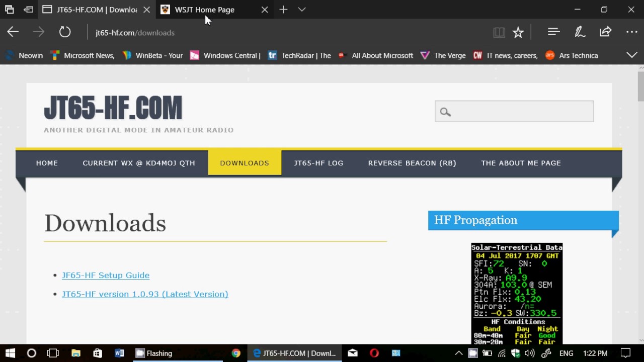Open Neowin favorite
Viewport: 644px width, 362px height.
24,55
